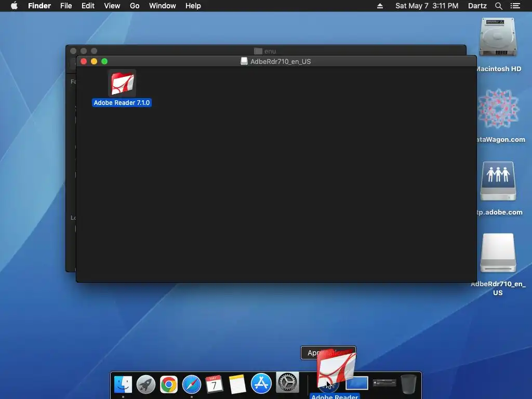
Task: Select the Adobe Reader 7.1.0 app icon
Action: click(122, 84)
